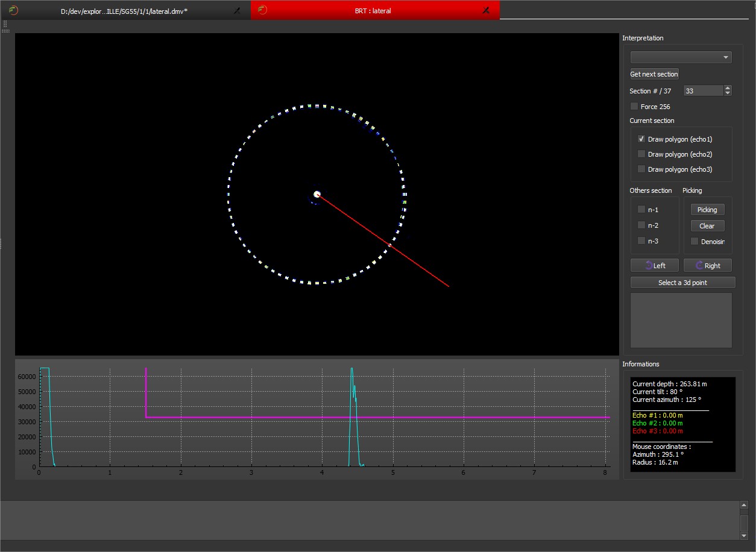Click the section number input field

tap(702, 91)
